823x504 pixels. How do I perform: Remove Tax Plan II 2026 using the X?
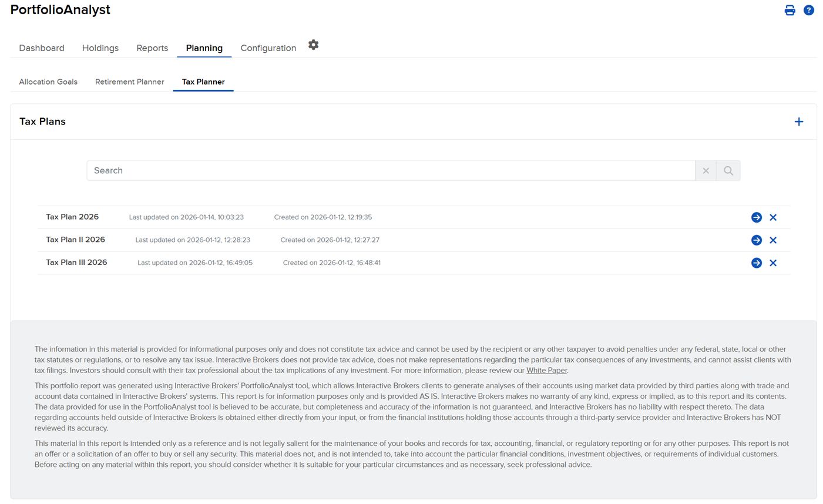click(773, 240)
